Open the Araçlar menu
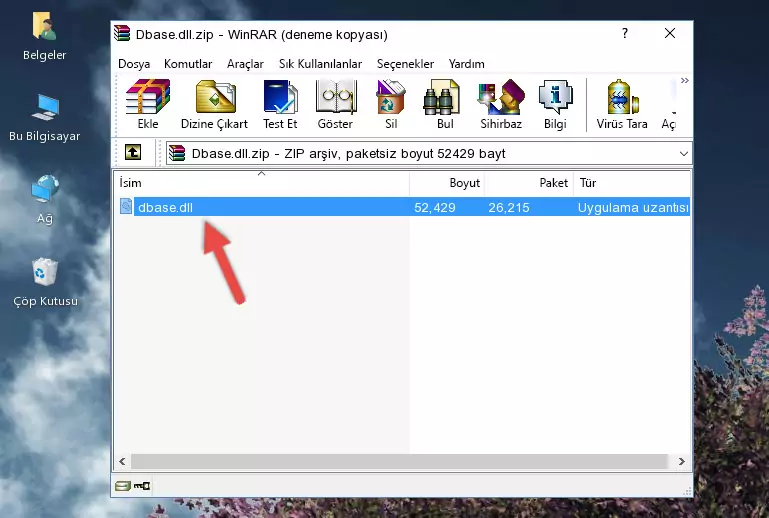Screen dimensions: 769x518 [245, 64]
